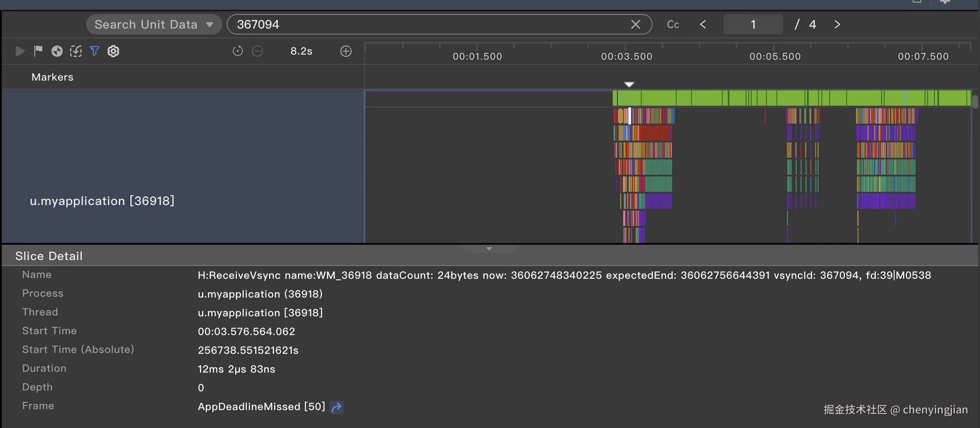The image size is (980, 428).
Task: Click the AppDeadlineMissed [50] frame text
Action: (x=261, y=407)
